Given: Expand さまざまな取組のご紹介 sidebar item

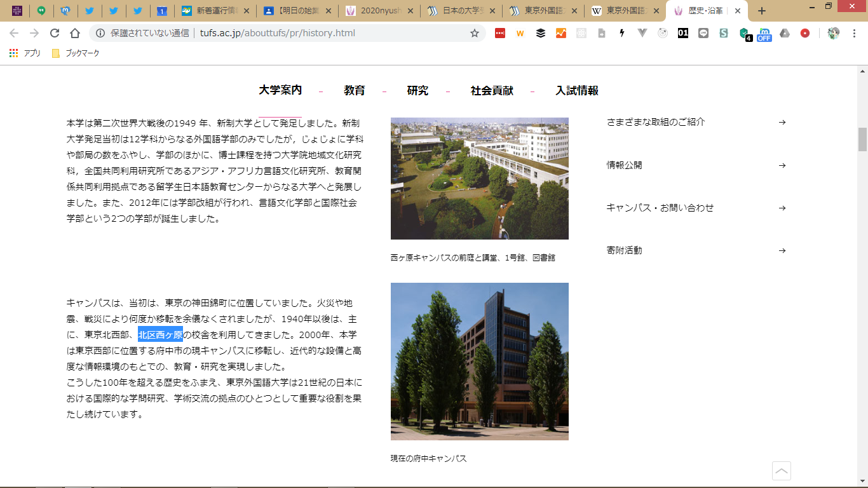Looking at the screenshot, I should [696, 122].
